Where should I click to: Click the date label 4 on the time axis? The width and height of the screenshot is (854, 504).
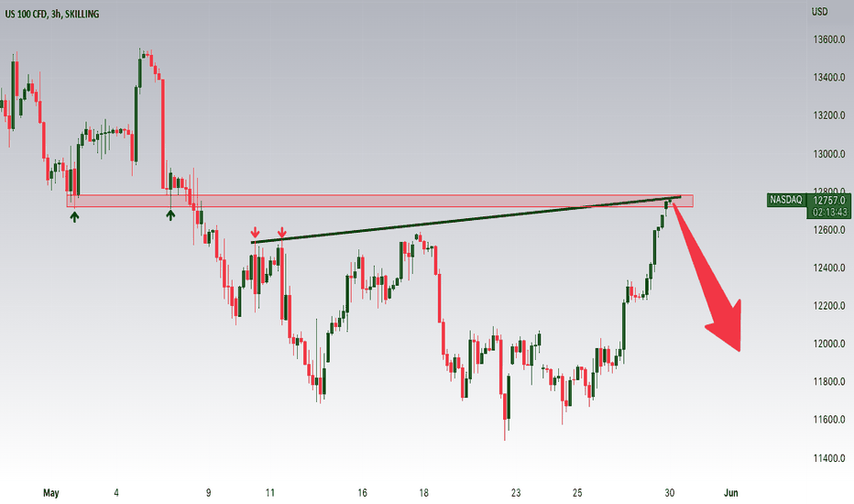pyautogui.click(x=116, y=493)
